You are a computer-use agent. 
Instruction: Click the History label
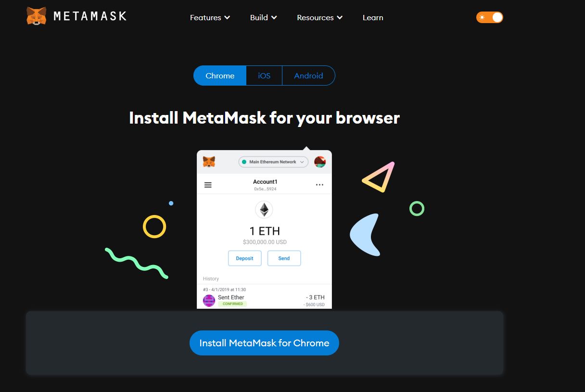tap(211, 278)
